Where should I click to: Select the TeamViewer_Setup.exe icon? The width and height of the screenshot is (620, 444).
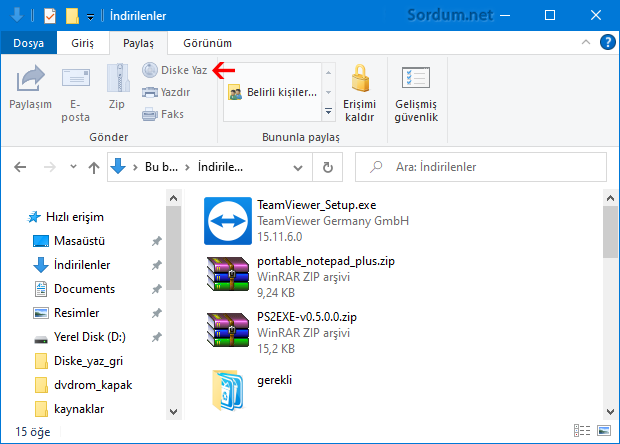coord(228,221)
